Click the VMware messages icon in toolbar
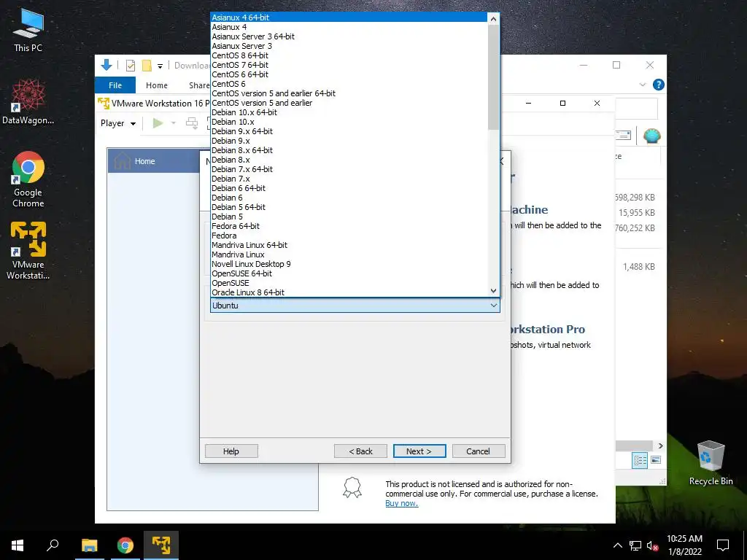 click(x=624, y=136)
